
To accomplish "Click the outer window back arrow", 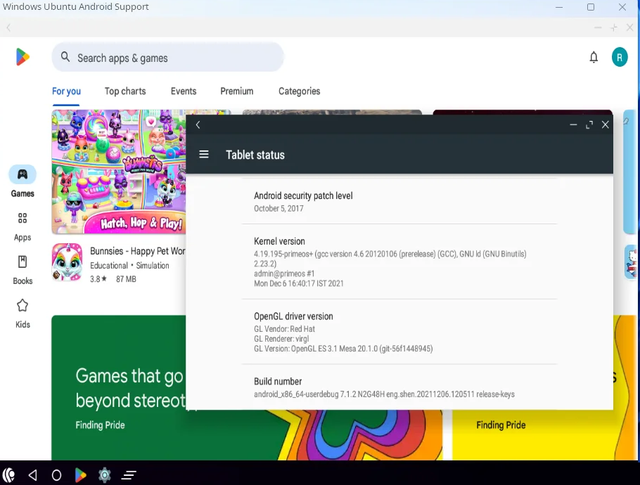I will click(x=9, y=28).
